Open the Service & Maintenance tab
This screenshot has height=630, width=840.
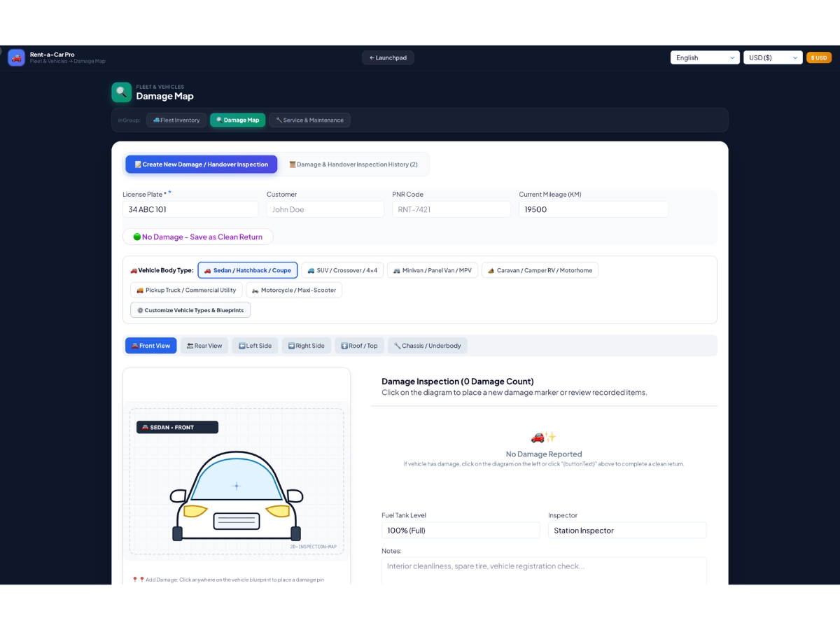309,120
